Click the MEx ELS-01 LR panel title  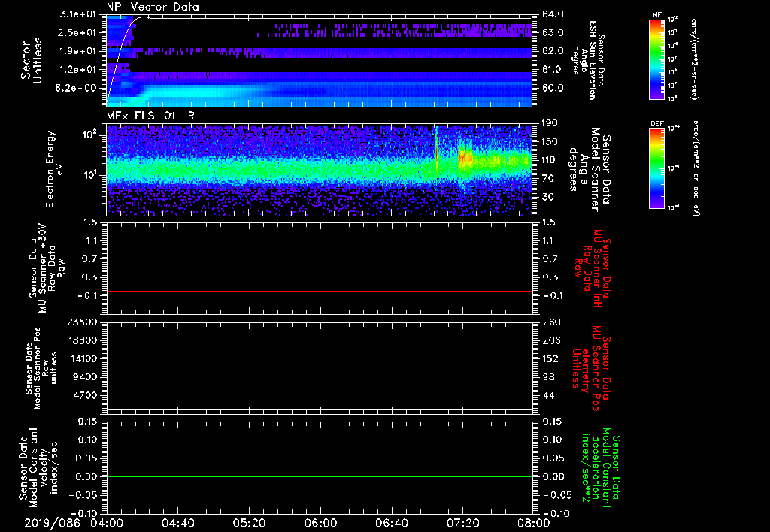[149, 114]
